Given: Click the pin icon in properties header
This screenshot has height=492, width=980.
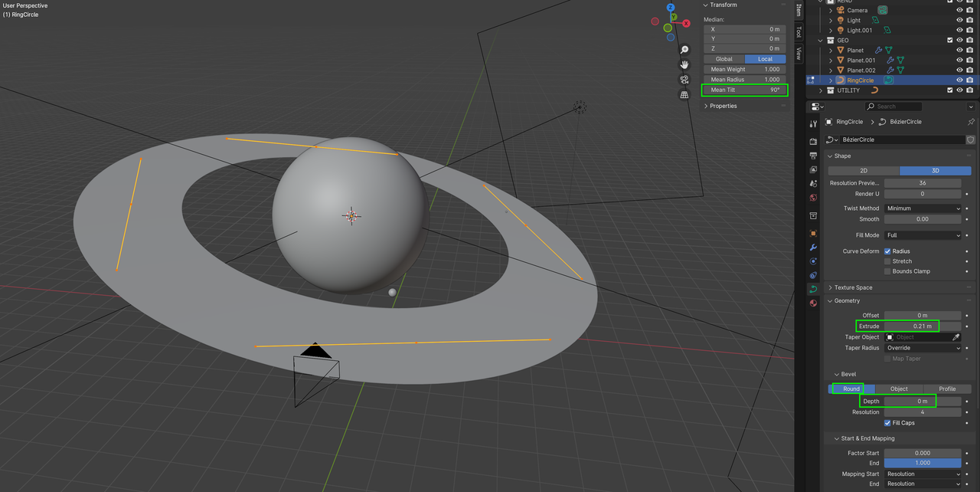Looking at the screenshot, I should click(x=971, y=122).
